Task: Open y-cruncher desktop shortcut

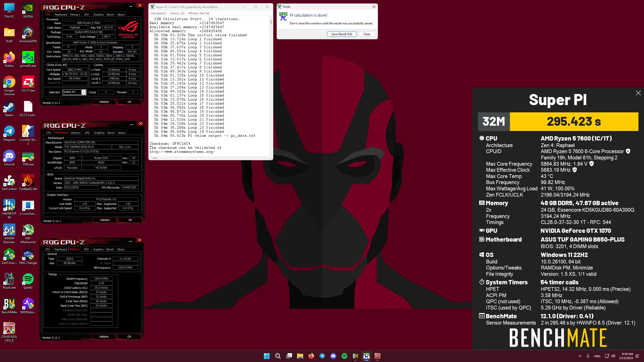Action: coord(28,207)
